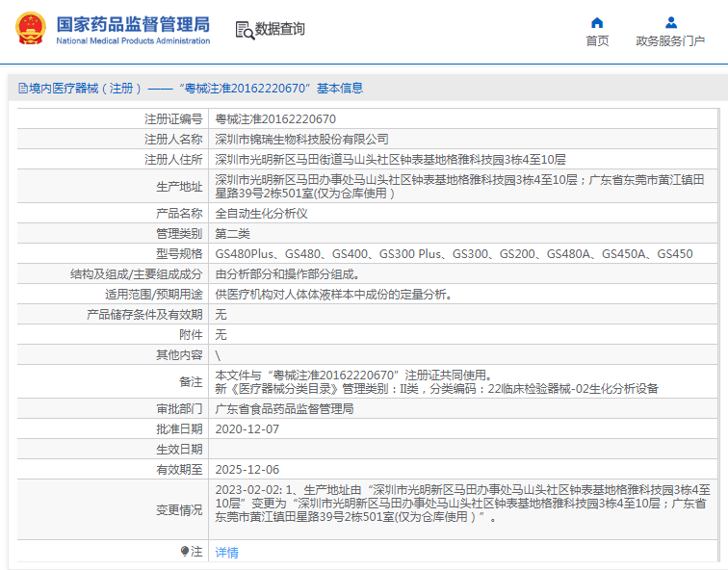
Task: Open the 数据查询 search document icon
Action: click(x=245, y=30)
